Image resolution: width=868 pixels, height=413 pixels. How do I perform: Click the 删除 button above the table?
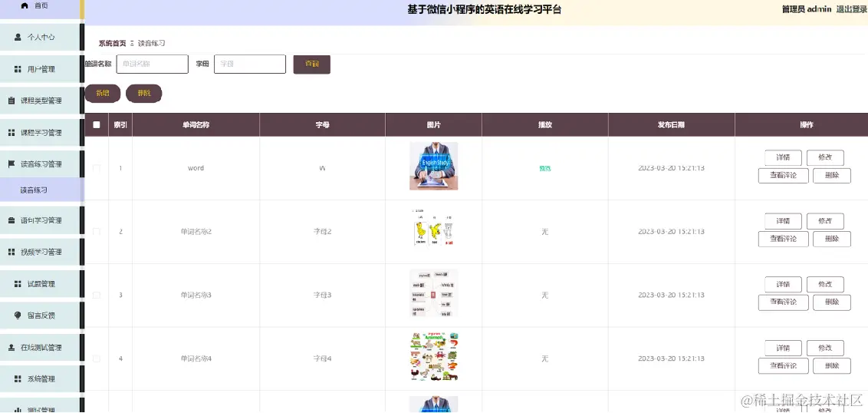144,93
